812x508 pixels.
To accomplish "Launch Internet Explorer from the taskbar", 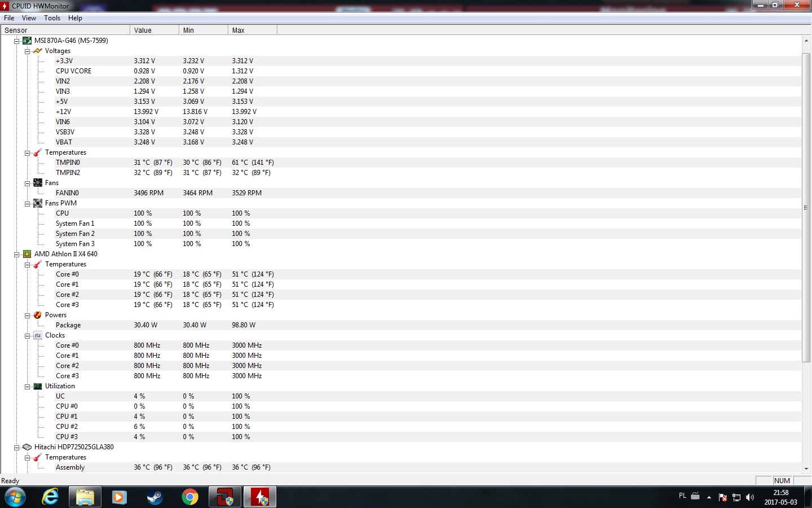I will click(x=51, y=497).
